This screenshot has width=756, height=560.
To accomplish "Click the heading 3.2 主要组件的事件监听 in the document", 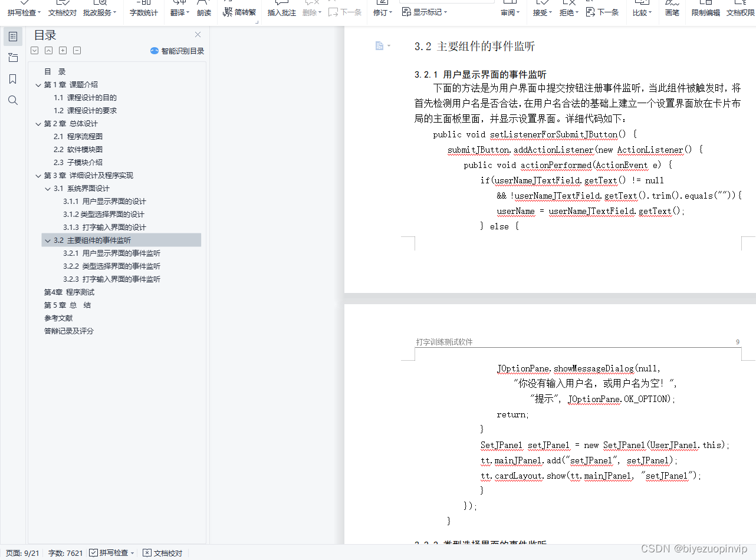I will 475,47.
